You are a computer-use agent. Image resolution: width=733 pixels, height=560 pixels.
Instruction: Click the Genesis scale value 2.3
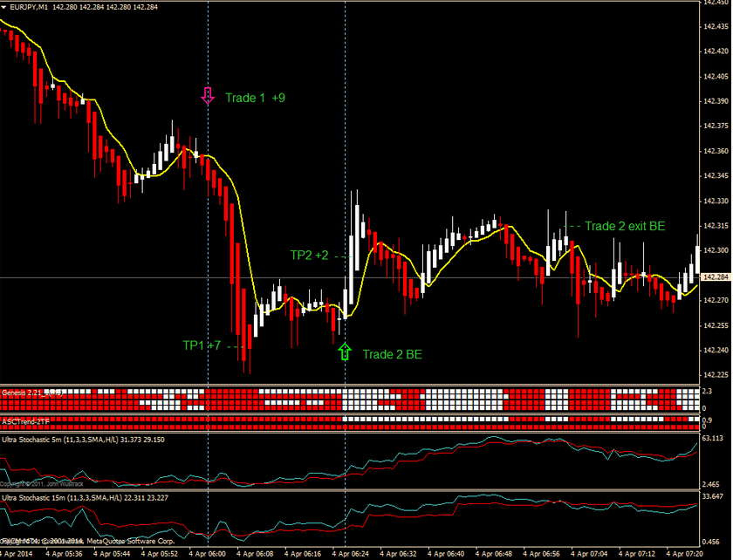coord(707,392)
